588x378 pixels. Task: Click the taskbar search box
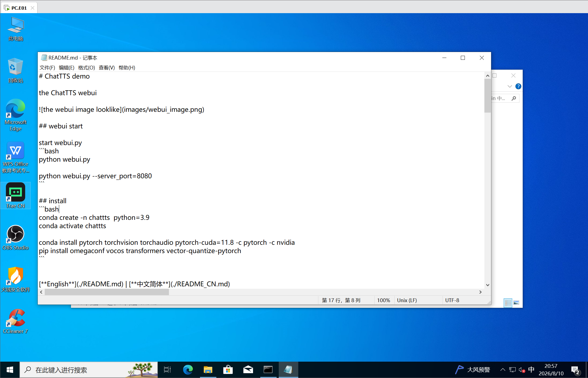[x=89, y=370]
